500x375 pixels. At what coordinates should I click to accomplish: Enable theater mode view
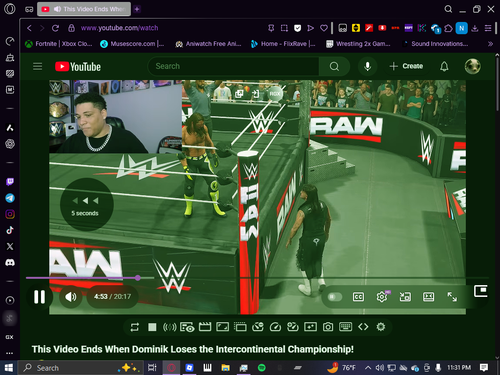428,297
